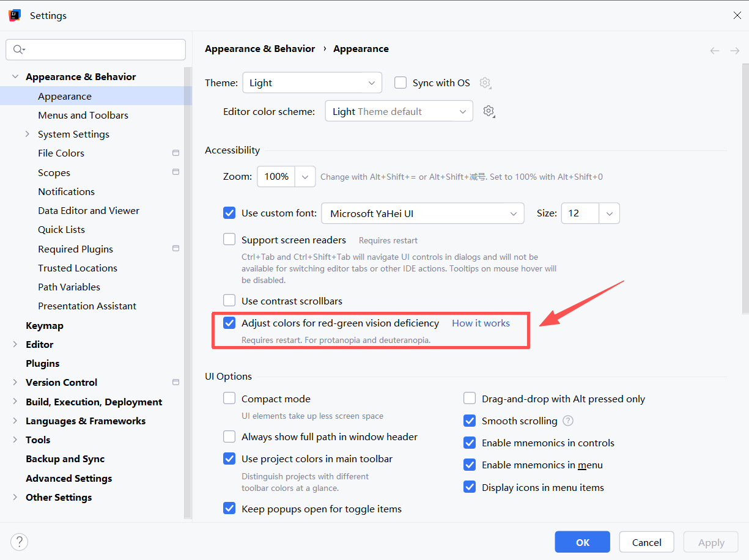Image resolution: width=749 pixels, height=560 pixels.
Task: Click inside the settings search field
Action: pyautogui.click(x=98, y=50)
